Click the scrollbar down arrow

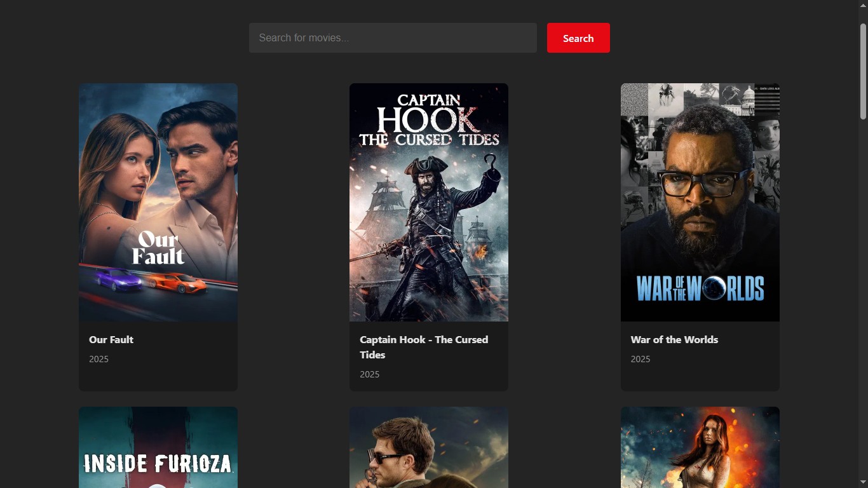863,482
